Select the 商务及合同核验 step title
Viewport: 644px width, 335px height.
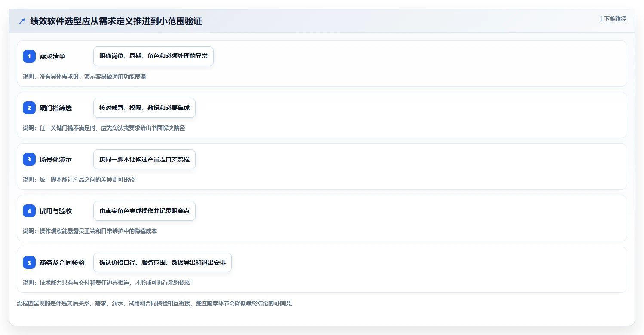coord(62,262)
